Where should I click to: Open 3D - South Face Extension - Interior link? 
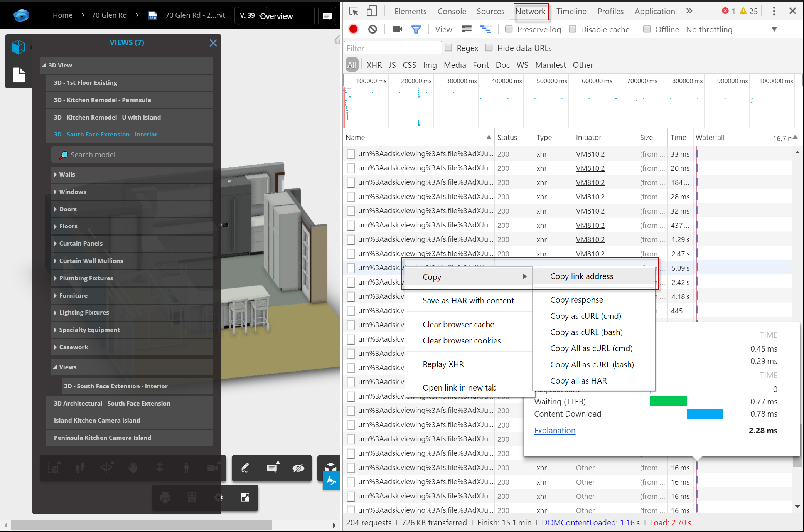(x=105, y=134)
